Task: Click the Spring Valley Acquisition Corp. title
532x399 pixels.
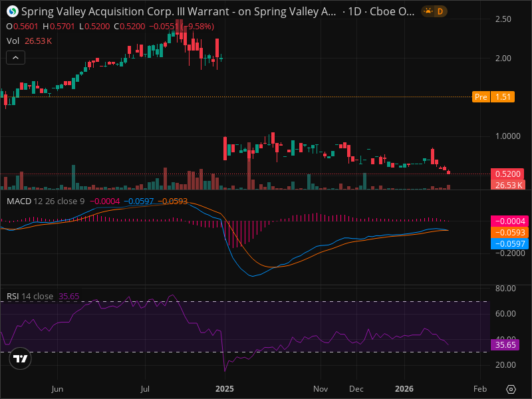Action: coord(178,11)
